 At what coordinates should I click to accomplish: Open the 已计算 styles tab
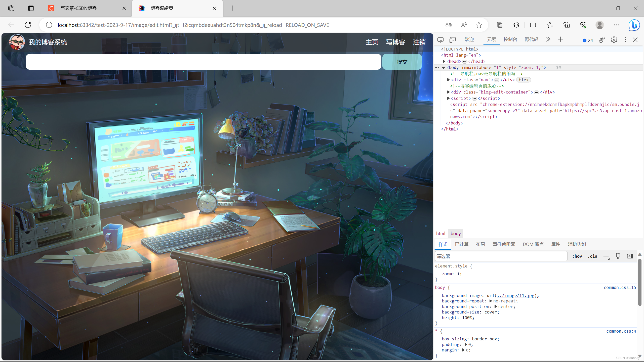click(462, 244)
